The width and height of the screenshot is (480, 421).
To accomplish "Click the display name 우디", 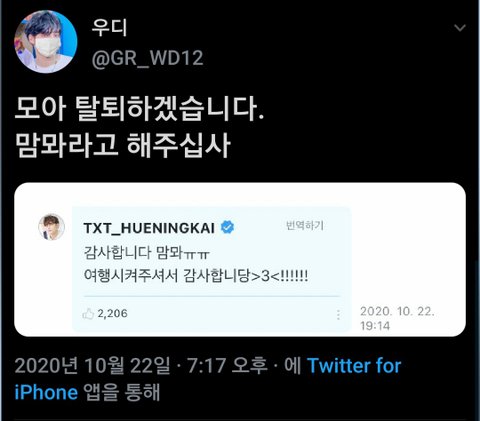I will tap(109, 28).
